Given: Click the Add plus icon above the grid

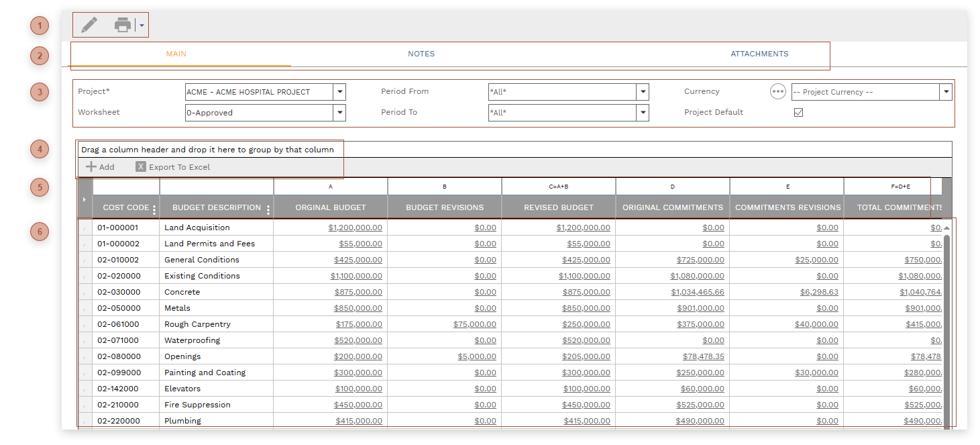Looking at the screenshot, I should pyautogui.click(x=91, y=166).
